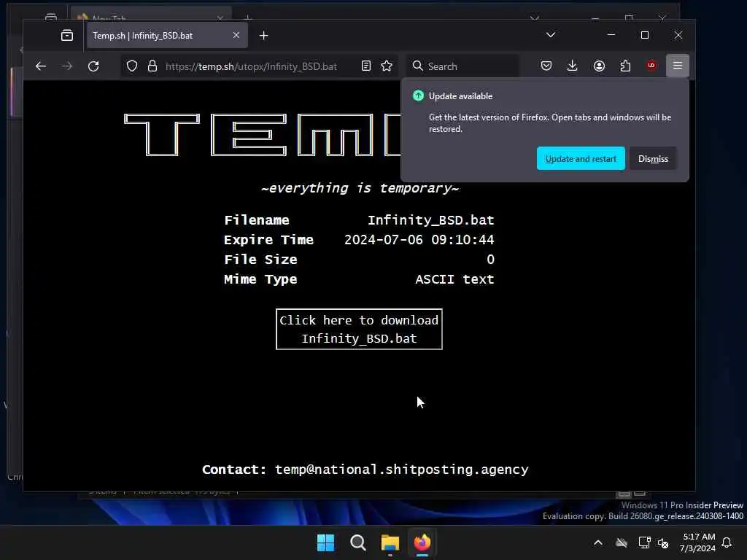Screen dimensions: 747x560
Task: Click the Infinity_BSD.bat filename value
Action: (x=430, y=220)
